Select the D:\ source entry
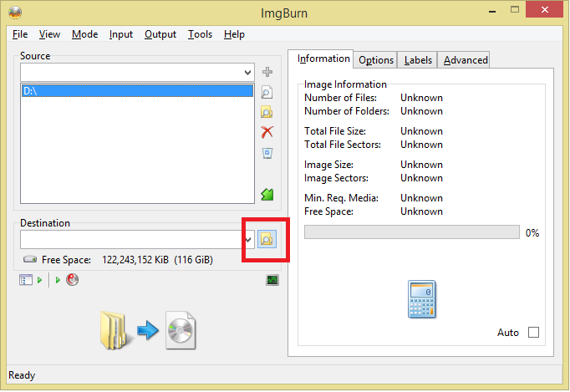This screenshot has width=570, height=392. pos(137,90)
